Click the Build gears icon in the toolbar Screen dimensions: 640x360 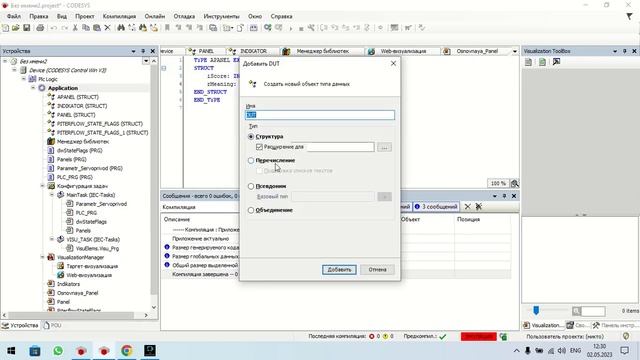(x=268, y=28)
